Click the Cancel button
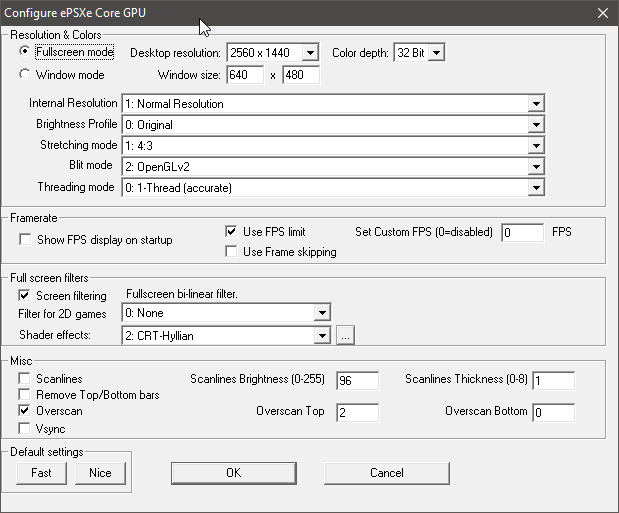The height and width of the screenshot is (513, 619). click(387, 473)
